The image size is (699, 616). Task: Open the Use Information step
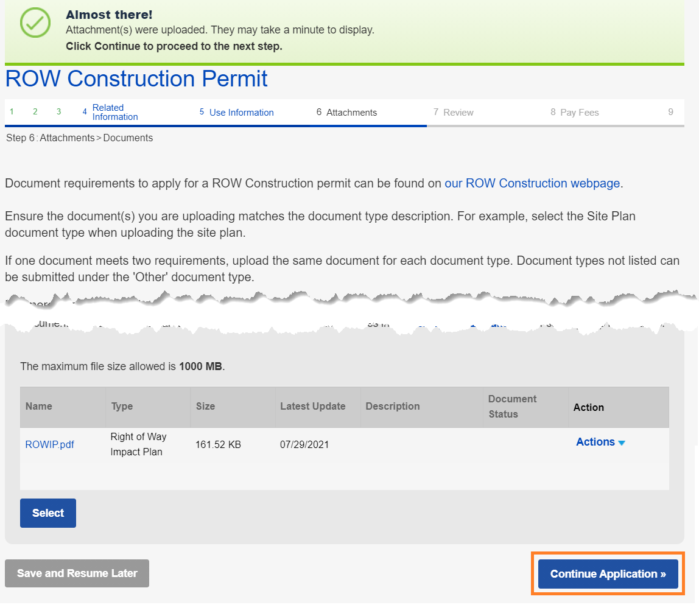[241, 113]
